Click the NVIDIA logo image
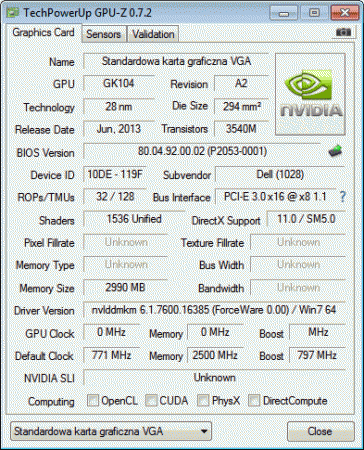Image resolution: width=364 pixels, height=450 pixels. (310, 94)
